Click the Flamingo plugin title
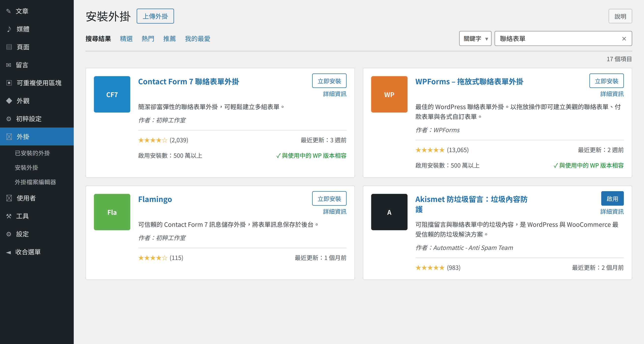 point(155,199)
